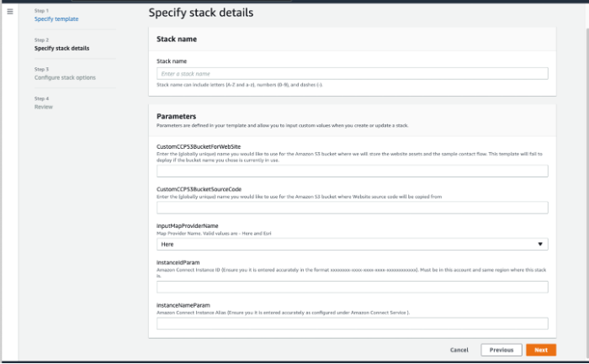This screenshot has height=364, width=589.
Task: Focus the CustomCCPS3BucketSourceCode text box
Action: point(352,208)
